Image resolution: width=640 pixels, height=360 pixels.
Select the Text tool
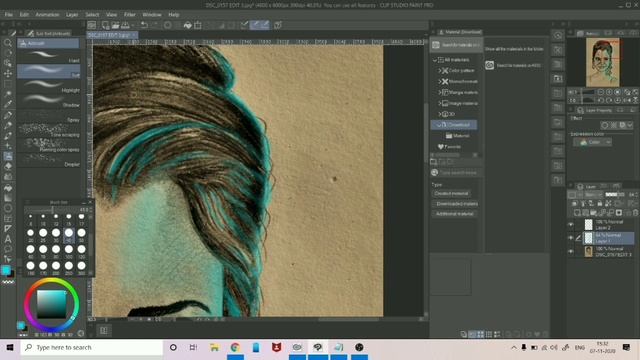(x=8, y=239)
